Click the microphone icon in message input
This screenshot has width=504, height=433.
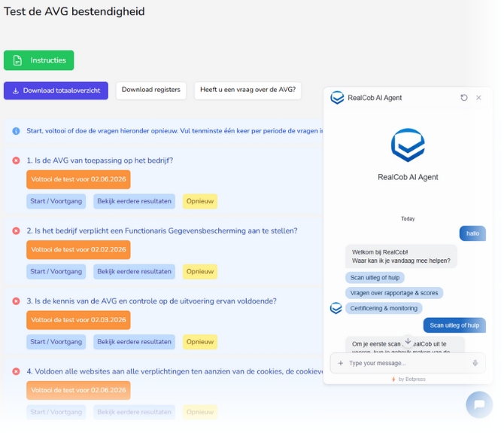[475, 363]
